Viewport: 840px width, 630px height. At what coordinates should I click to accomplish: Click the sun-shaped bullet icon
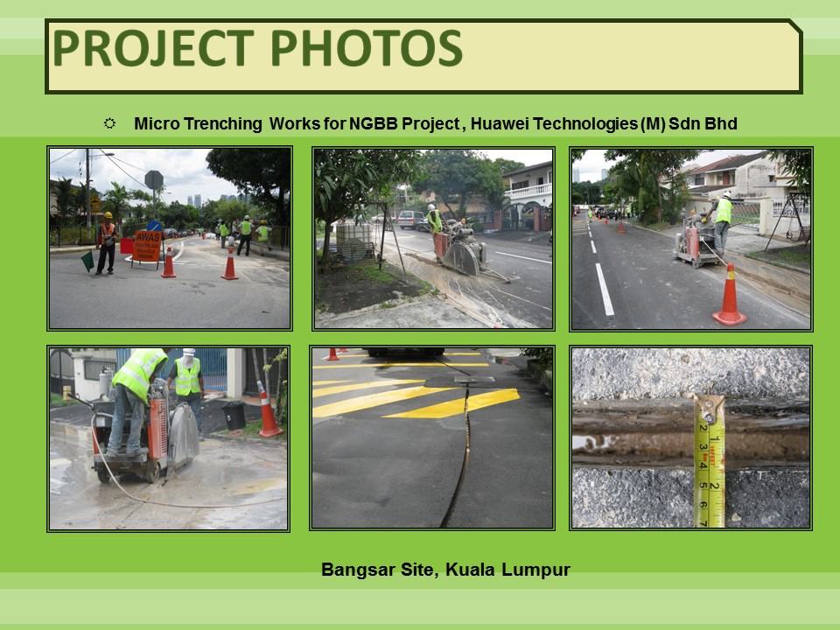point(110,123)
